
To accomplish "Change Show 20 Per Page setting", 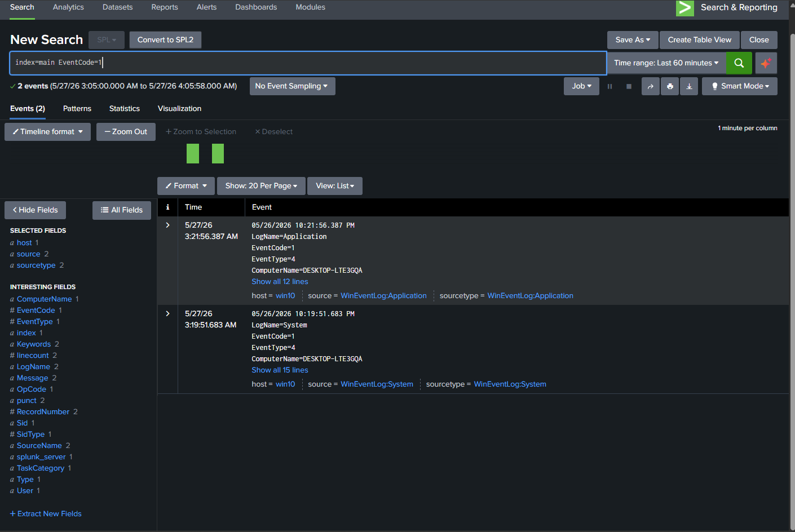I will (261, 186).
